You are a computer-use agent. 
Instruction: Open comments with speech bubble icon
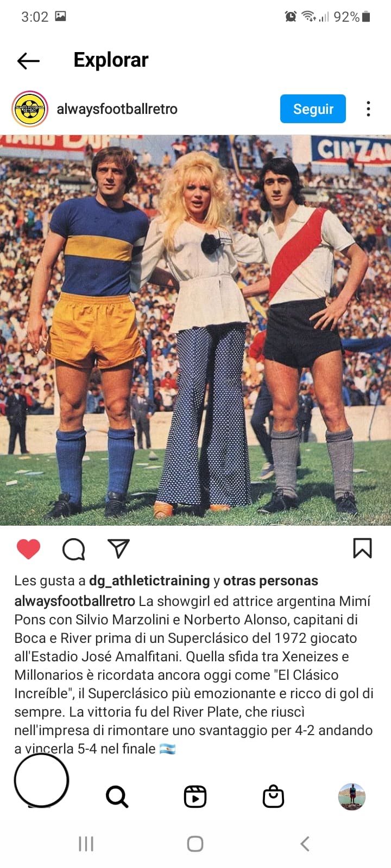point(74,549)
